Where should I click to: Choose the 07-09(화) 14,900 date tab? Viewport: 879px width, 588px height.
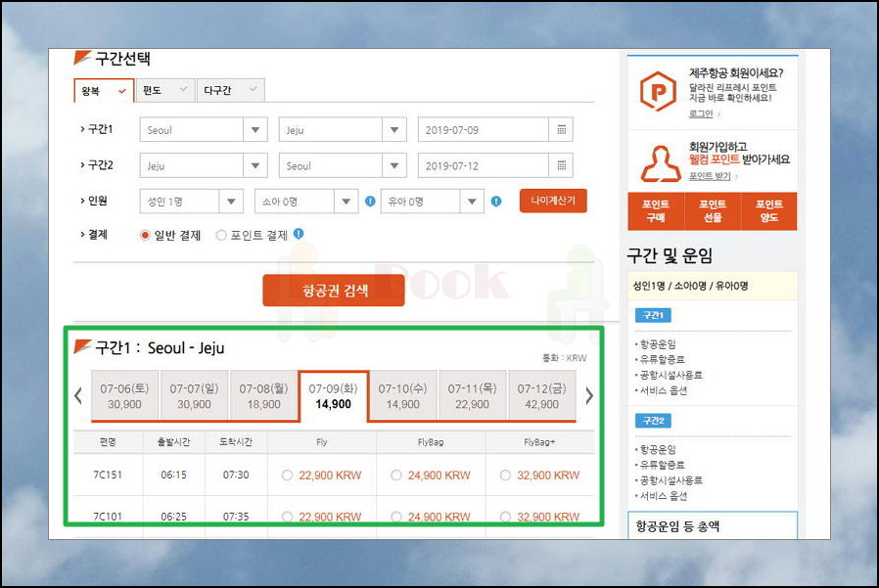click(x=333, y=395)
